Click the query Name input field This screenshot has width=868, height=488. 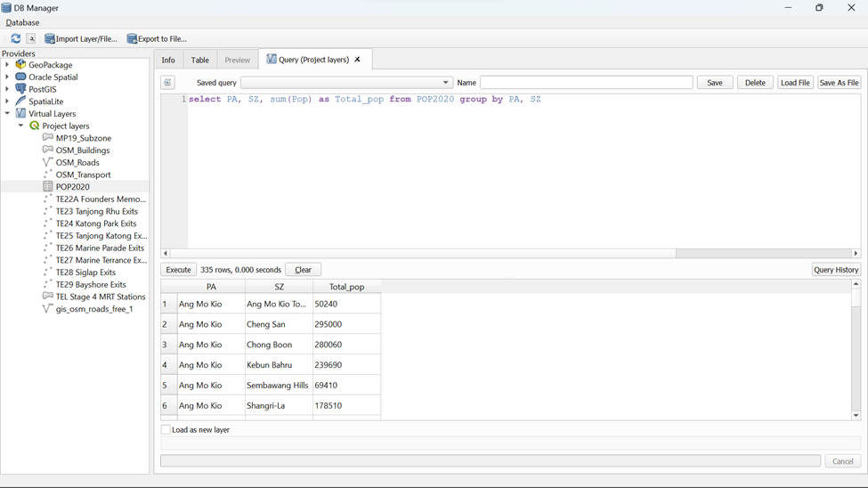point(586,83)
